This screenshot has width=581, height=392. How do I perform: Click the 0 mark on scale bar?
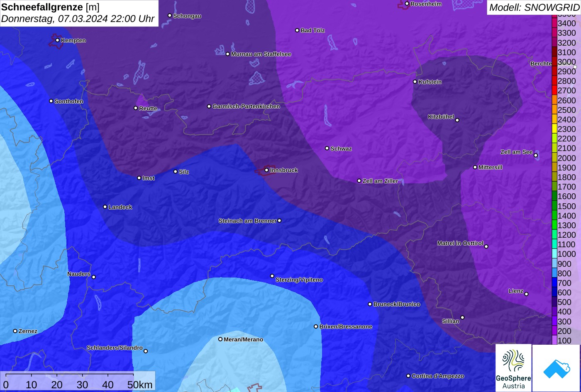tap(6, 385)
